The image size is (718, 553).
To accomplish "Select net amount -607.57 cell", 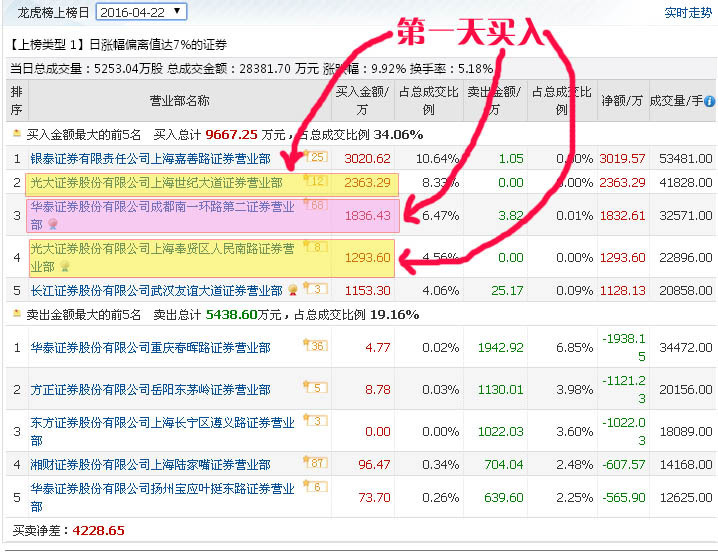I will (x=623, y=465).
